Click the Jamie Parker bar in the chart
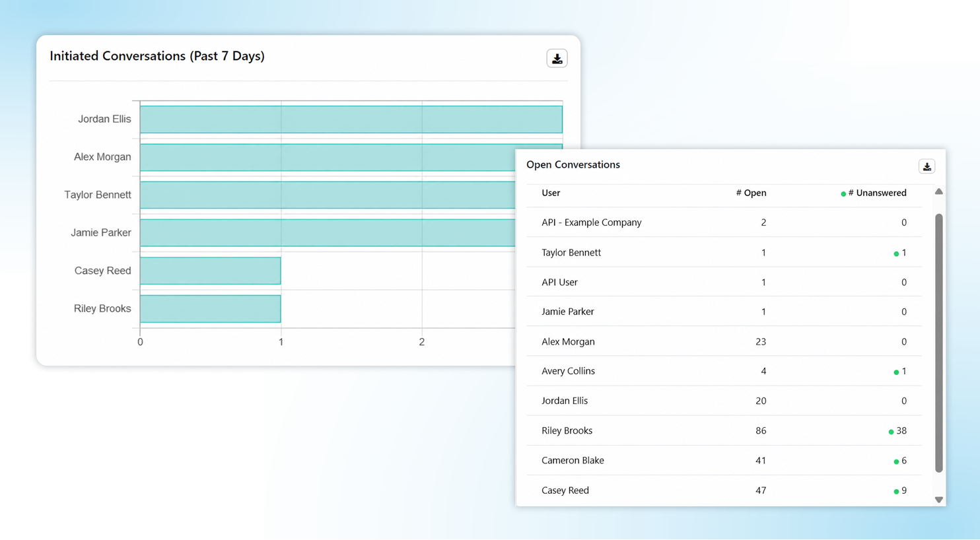Viewport: 980px width, 540px height. [328, 232]
